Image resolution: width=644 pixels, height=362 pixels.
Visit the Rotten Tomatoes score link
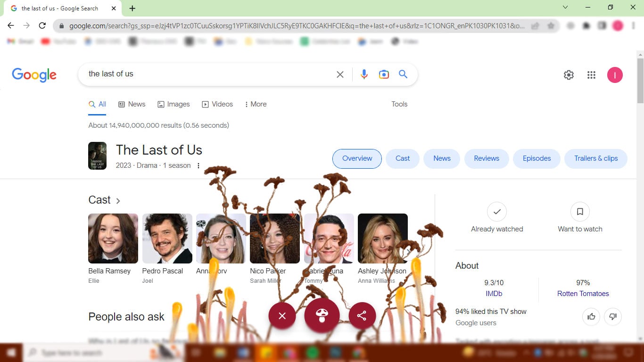click(x=583, y=293)
